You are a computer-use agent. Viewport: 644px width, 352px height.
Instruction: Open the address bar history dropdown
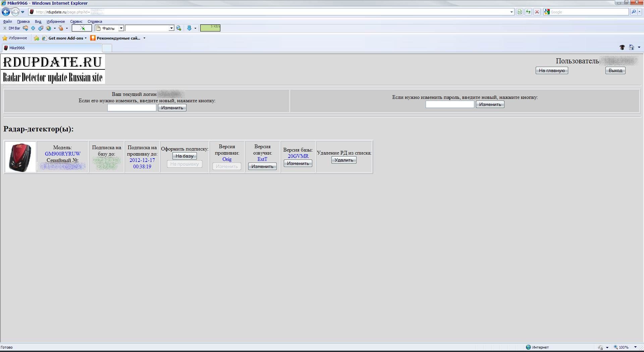coord(512,12)
